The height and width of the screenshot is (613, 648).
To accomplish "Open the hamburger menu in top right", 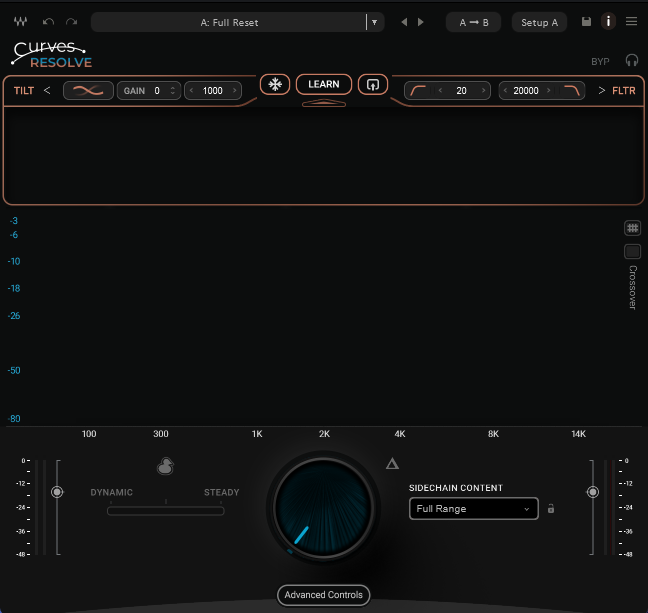I will (631, 22).
